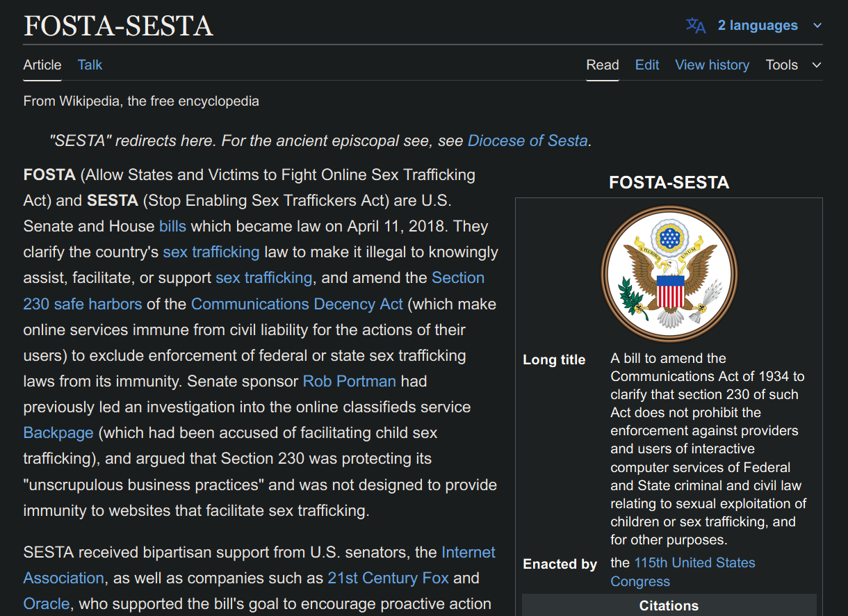The image size is (848, 616).
Task: Open the Communications Decency Act link
Action: click(x=297, y=304)
